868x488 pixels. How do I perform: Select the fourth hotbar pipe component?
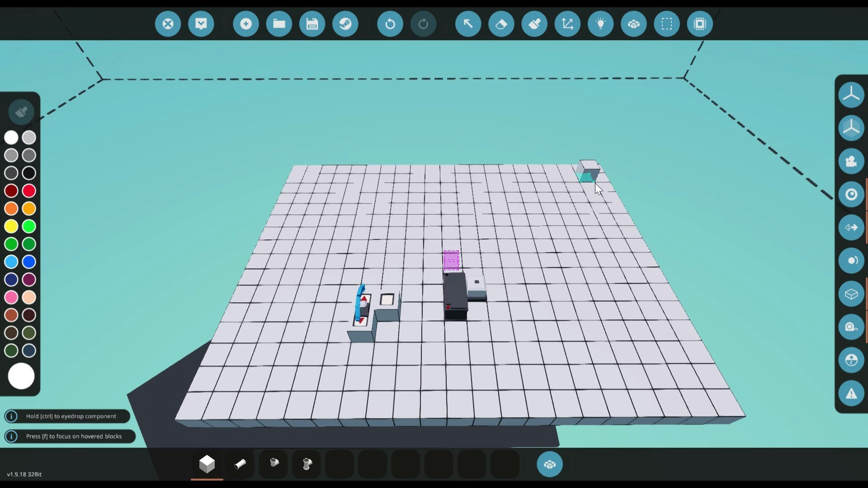307,464
